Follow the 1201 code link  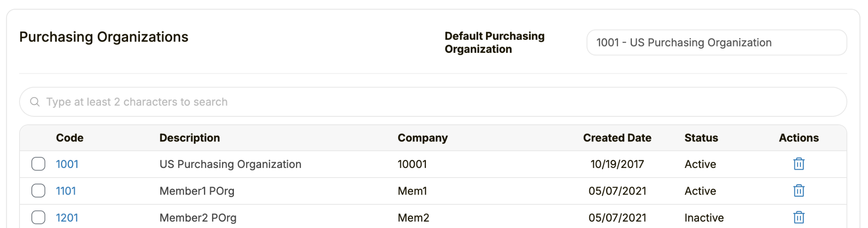[x=67, y=218]
